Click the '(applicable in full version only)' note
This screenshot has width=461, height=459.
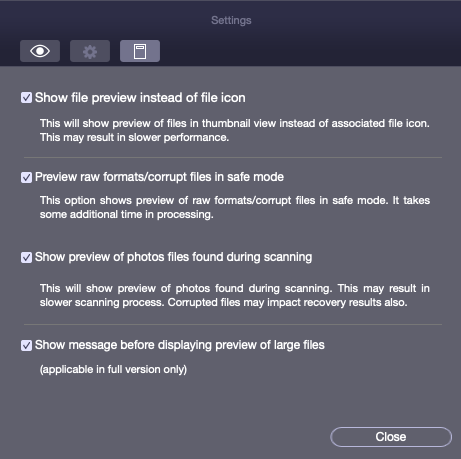pos(113,369)
